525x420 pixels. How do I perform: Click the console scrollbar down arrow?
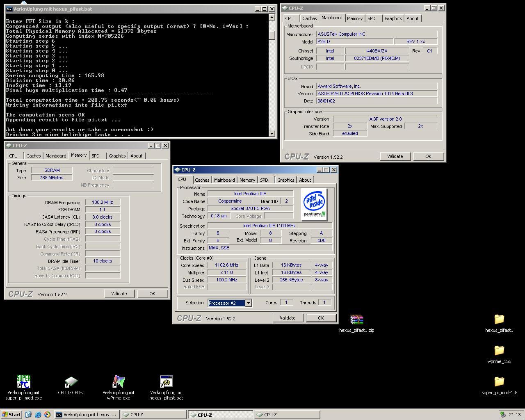pyautogui.click(x=272, y=133)
